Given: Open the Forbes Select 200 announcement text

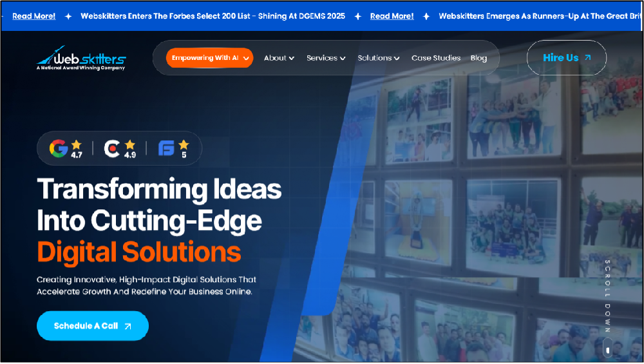Looking at the screenshot, I should [x=213, y=16].
